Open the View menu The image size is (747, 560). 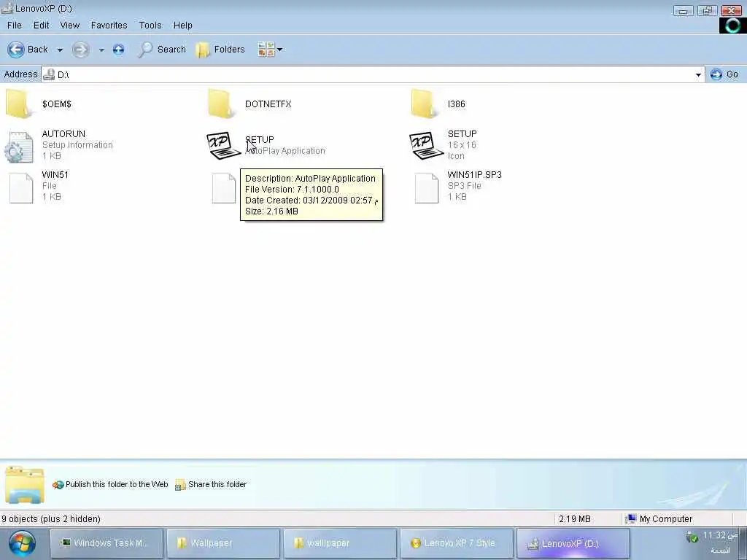tap(69, 26)
